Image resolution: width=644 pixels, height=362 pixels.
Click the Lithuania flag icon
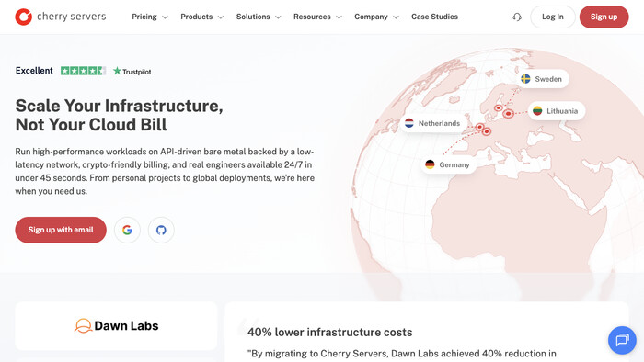[537, 110]
